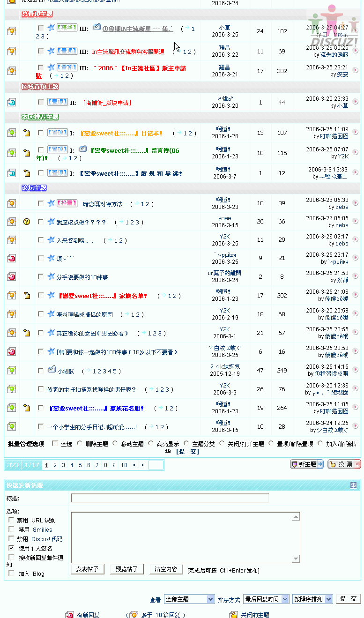
Task: Select 置顶/解除置顶 radio option
Action: click(x=271, y=443)
